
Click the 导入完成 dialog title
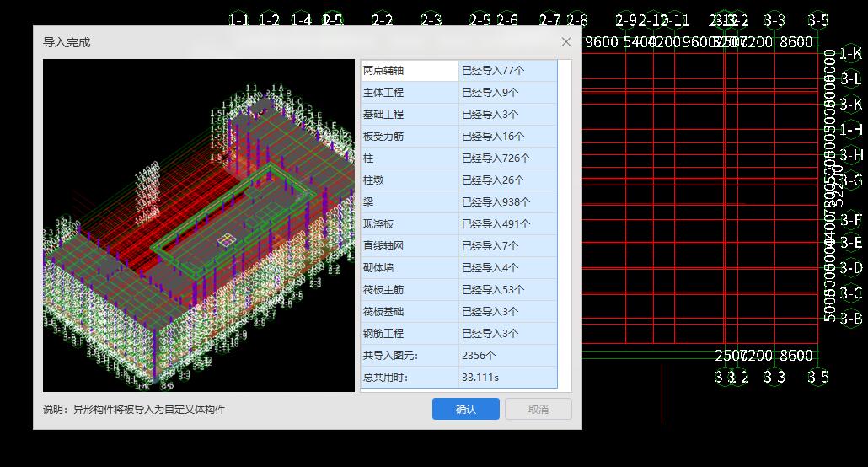click(x=67, y=42)
